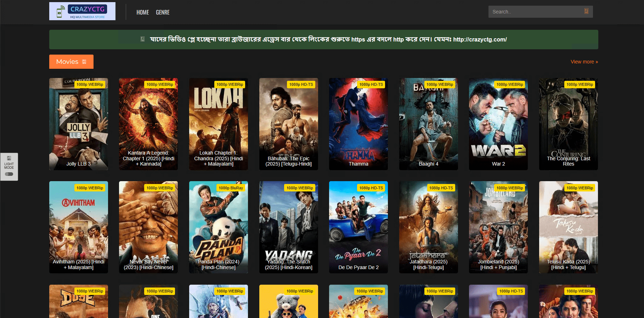The height and width of the screenshot is (318, 644).
Task: Click the notice icon in green banner
Action: tap(142, 39)
